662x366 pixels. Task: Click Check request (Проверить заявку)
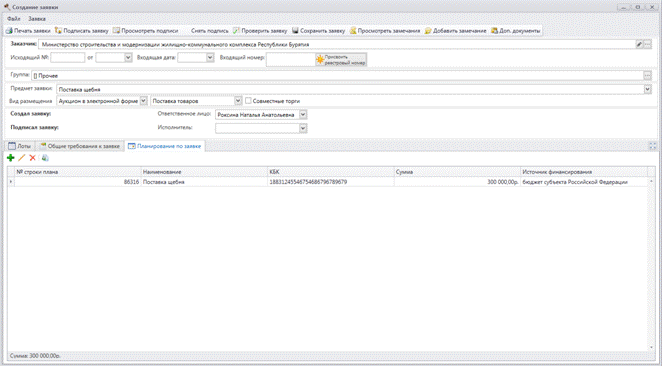260,31
